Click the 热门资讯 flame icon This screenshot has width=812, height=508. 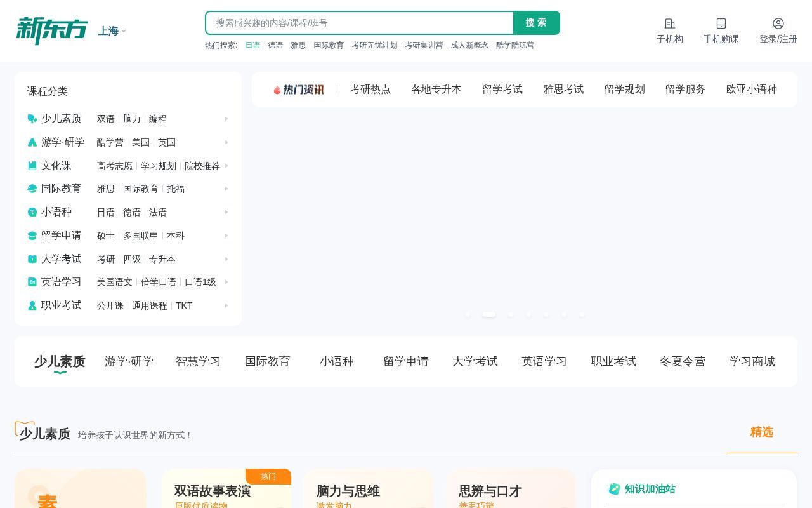(277, 90)
